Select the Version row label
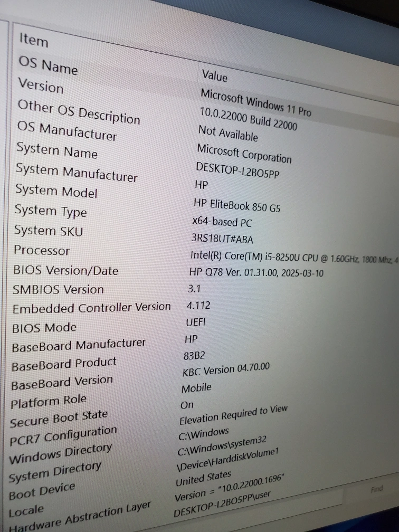The height and width of the screenshot is (532, 399). click(x=41, y=85)
